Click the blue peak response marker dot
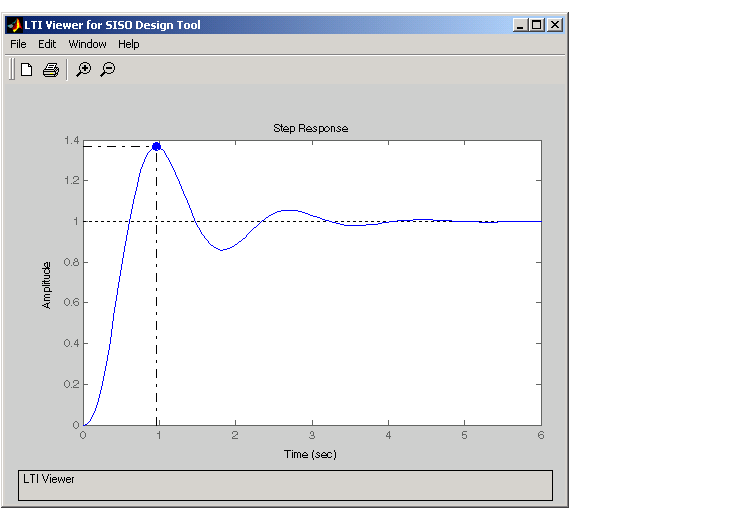Viewport: 750px width, 511px height. 156,146
